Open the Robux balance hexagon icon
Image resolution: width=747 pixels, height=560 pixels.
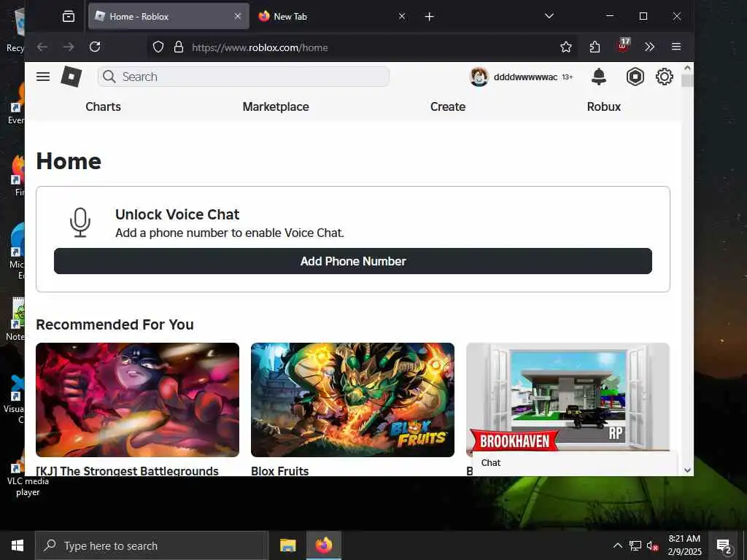pyautogui.click(x=635, y=77)
